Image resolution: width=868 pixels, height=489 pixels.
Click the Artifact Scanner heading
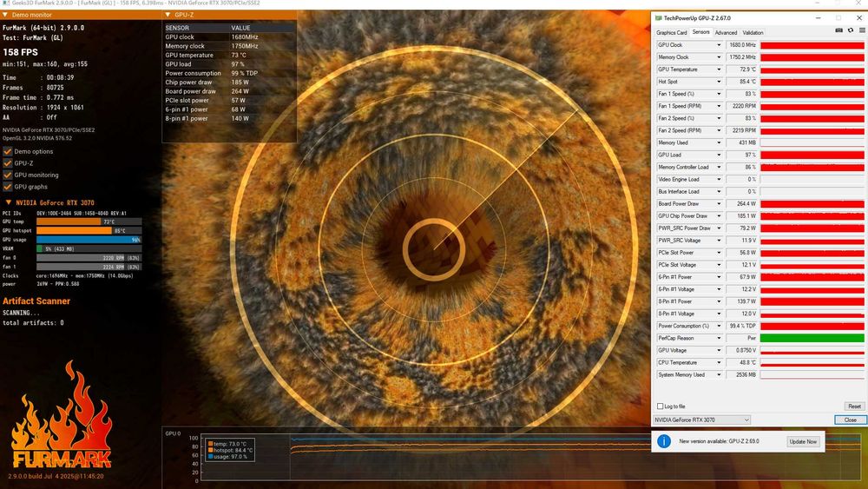coord(36,301)
